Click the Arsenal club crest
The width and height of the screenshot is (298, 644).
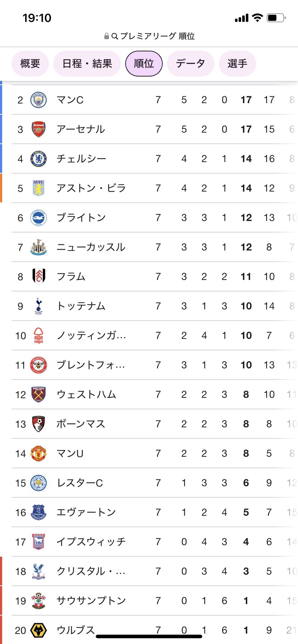[39, 129]
